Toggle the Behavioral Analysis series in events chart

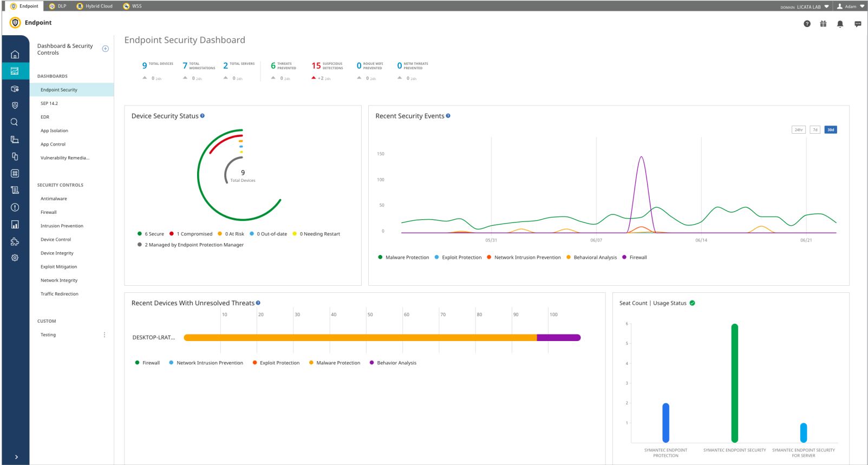click(x=591, y=258)
